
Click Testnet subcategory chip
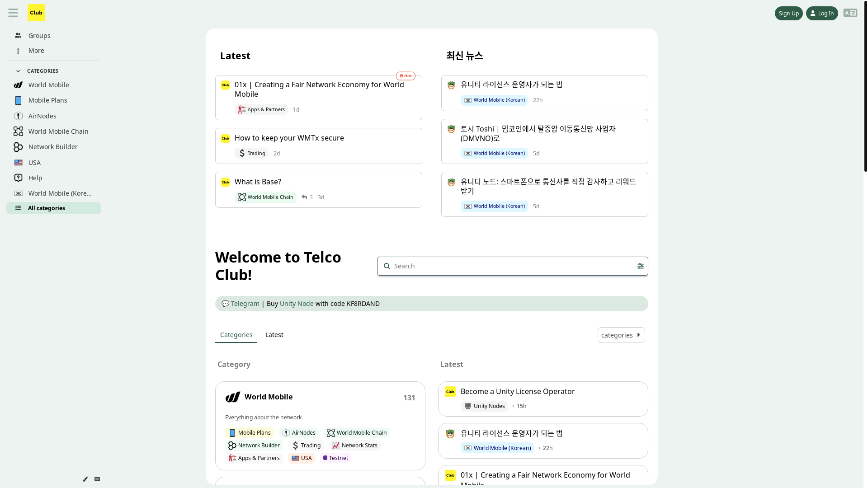pyautogui.click(x=336, y=458)
